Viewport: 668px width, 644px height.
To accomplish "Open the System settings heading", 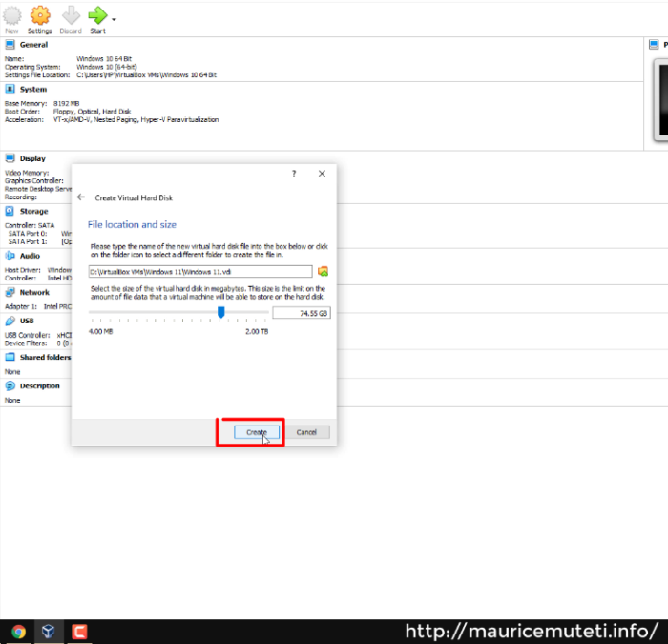I will (x=33, y=89).
